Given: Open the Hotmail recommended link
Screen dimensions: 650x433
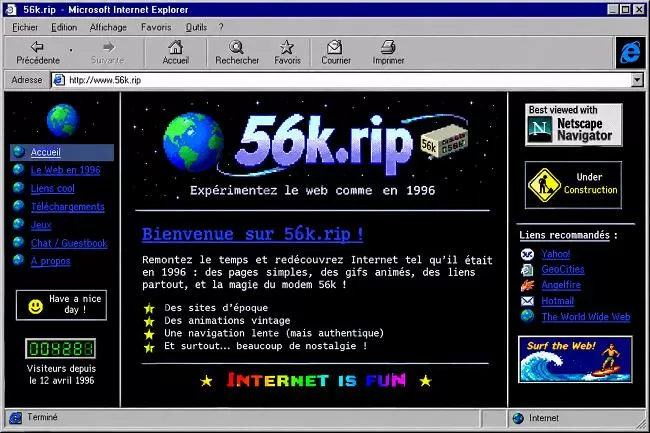Looking at the screenshot, I should (x=558, y=301).
